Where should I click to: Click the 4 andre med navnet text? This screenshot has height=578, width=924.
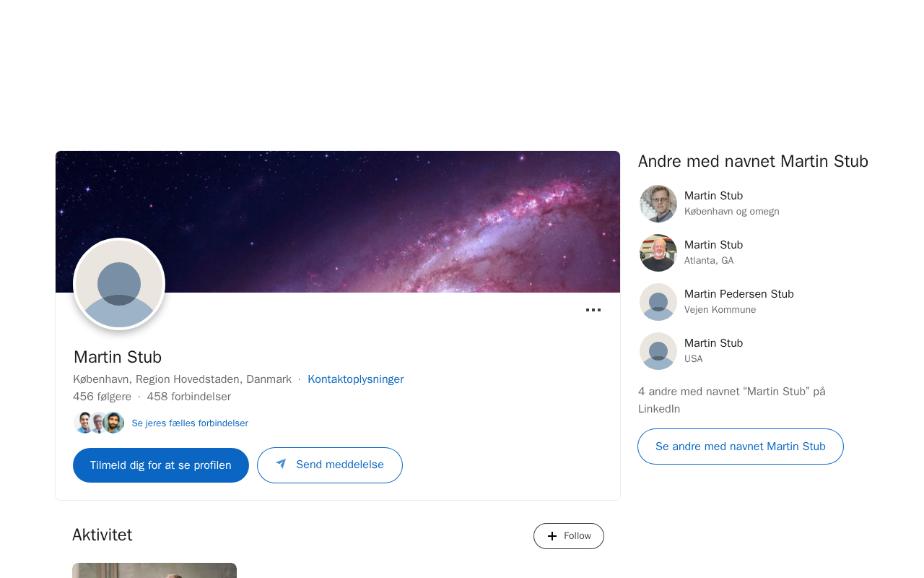[x=732, y=400]
